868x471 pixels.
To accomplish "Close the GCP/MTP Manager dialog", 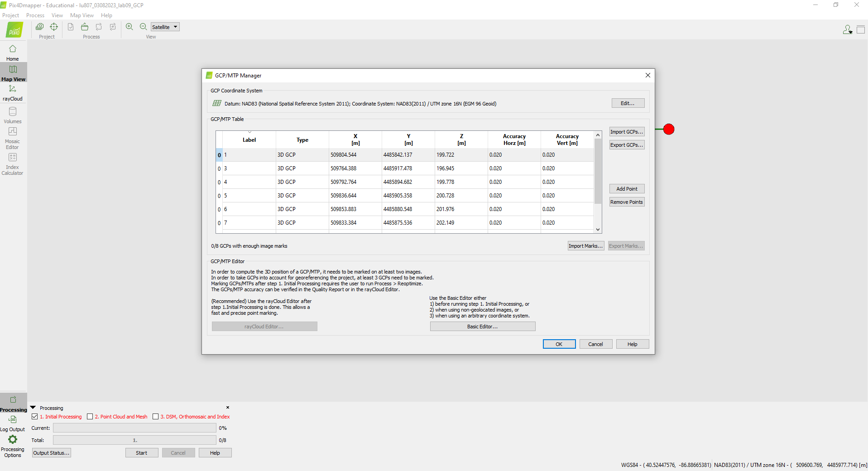I will click(648, 75).
